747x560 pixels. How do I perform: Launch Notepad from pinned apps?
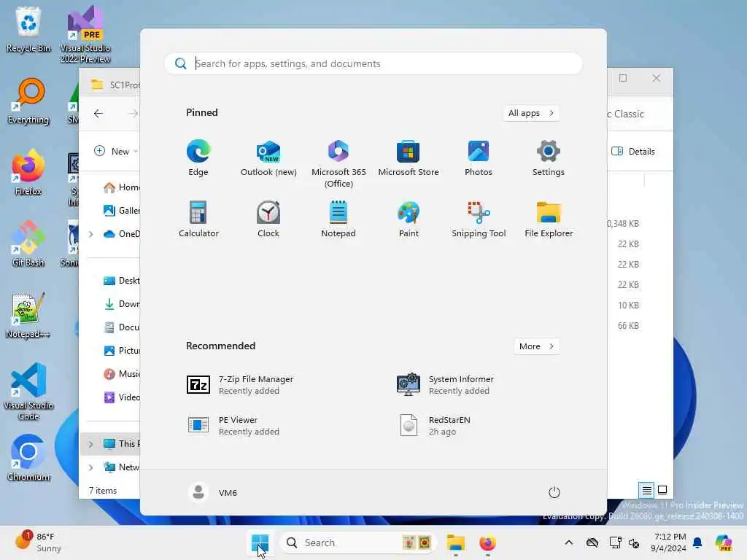(x=338, y=219)
